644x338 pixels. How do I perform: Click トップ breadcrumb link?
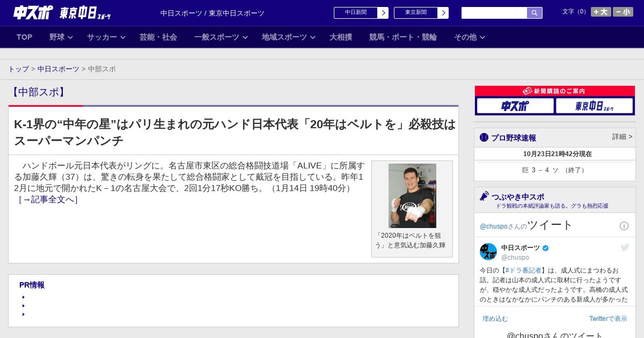(x=18, y=69)
